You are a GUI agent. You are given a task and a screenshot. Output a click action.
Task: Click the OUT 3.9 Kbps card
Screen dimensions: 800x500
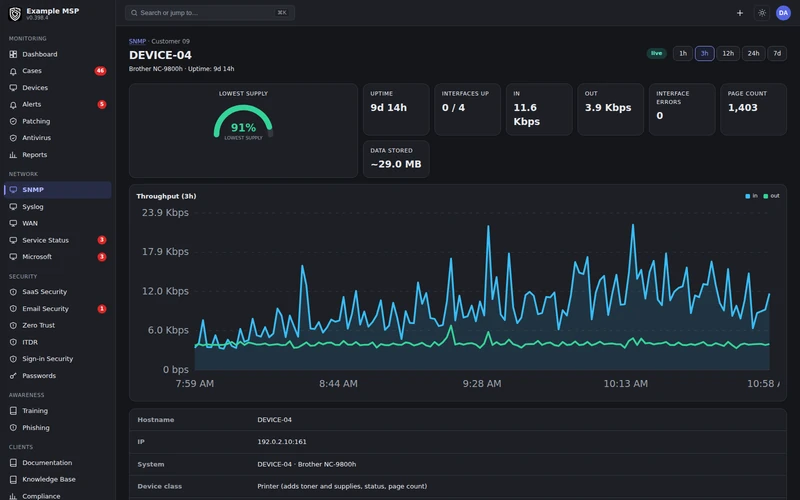(x=610, y=109)
